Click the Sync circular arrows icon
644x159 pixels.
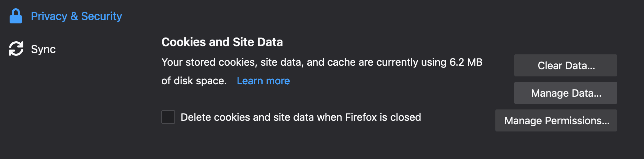point(16,49)
